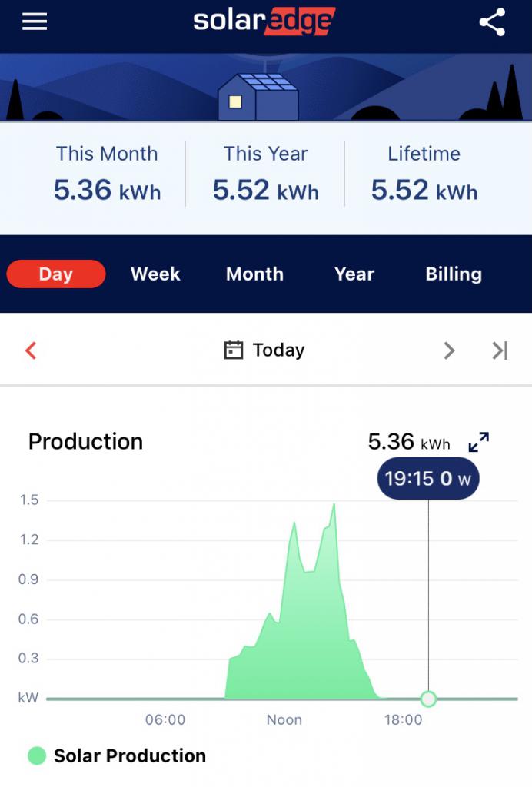This screenshot has width=532, height=787.
Task: Tap the 5.36 kWh daily production total
Action: point(409,442)
